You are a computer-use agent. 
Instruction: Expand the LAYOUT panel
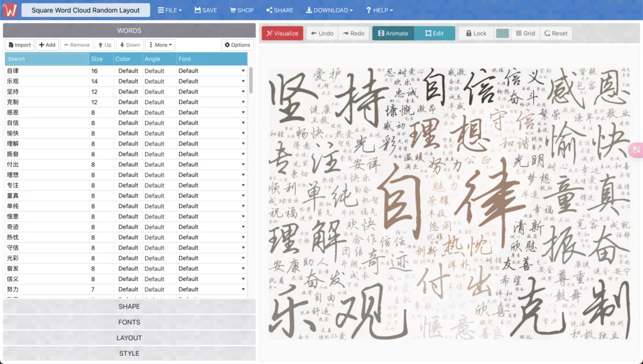(129, 338)
